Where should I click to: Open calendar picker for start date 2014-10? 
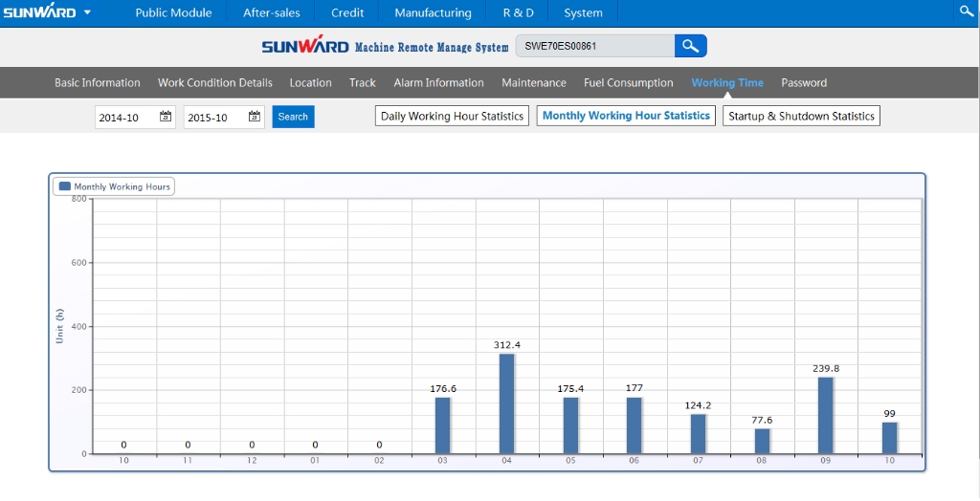click(x=166, y=117)
